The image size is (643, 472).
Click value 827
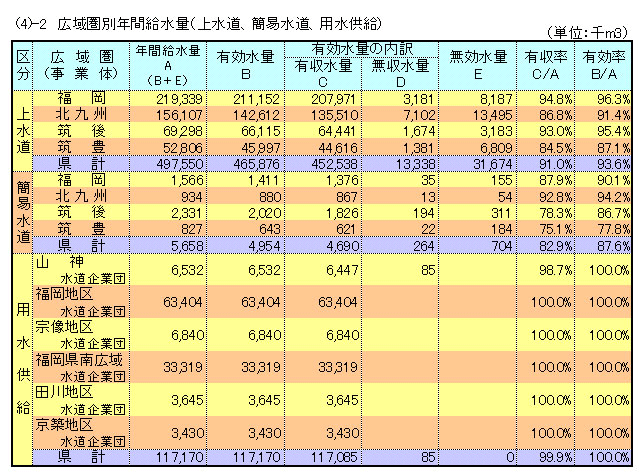pos(192,229)
